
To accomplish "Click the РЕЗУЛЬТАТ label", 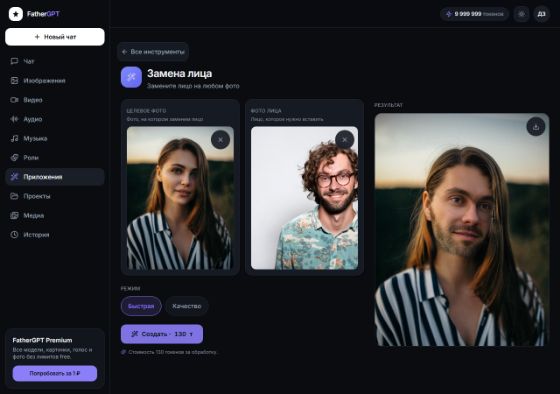I will 389,105.
